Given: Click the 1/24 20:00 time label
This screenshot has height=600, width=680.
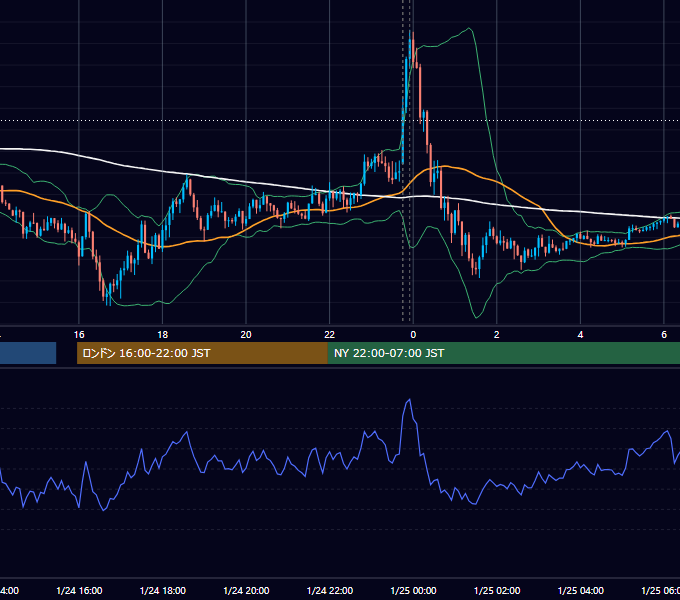Looking at the screenshot, I should (x=246, y=590).
